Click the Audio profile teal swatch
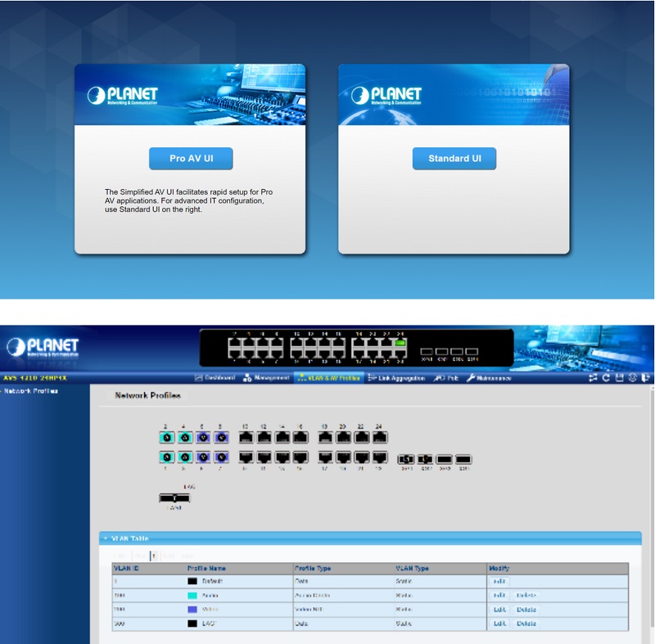The height and width of the screenshot is (644, 655). pyautogui.click(x=192, y=595)
